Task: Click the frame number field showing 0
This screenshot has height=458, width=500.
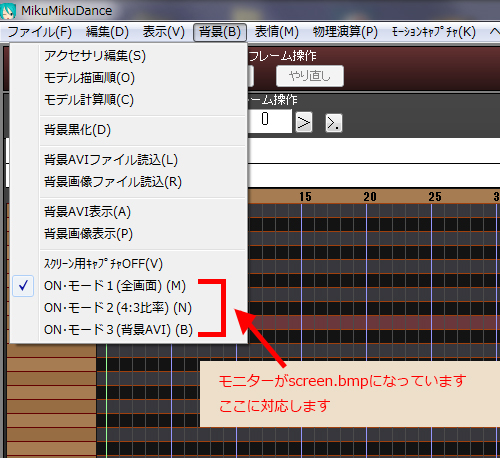Action: (269, 121)
